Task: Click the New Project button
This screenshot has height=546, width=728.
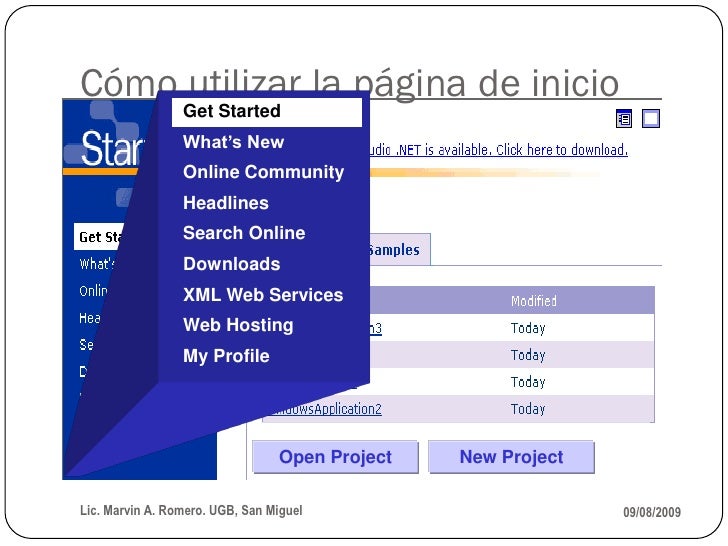Action: point(511,457)
